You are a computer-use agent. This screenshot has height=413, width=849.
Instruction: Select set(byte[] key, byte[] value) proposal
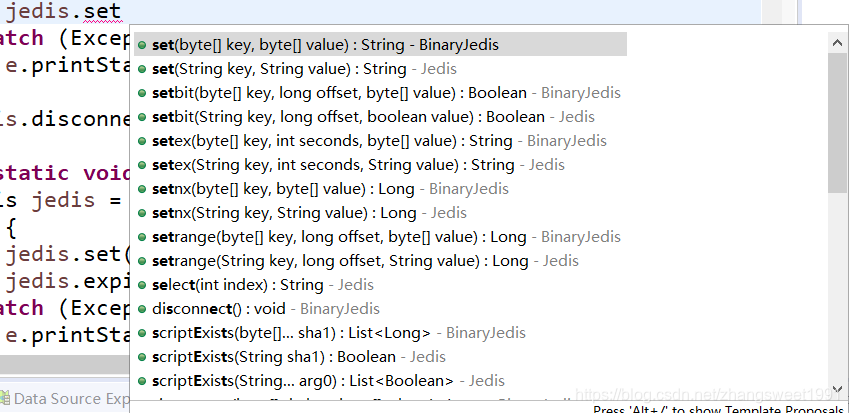click(x=380, y=44)
